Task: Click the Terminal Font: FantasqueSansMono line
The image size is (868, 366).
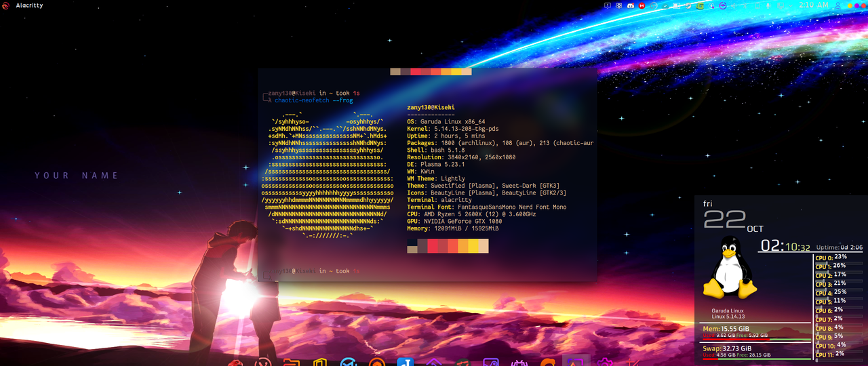Action: (487, 207)
